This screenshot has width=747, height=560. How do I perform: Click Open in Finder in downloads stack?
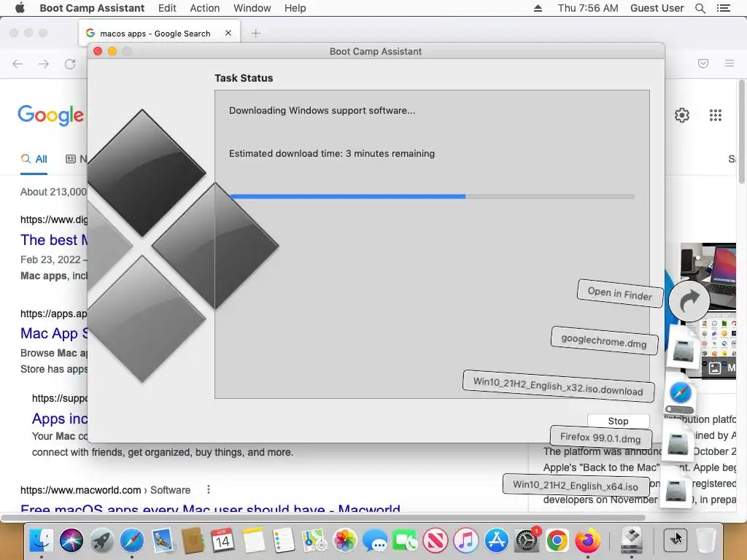point(620,293)
